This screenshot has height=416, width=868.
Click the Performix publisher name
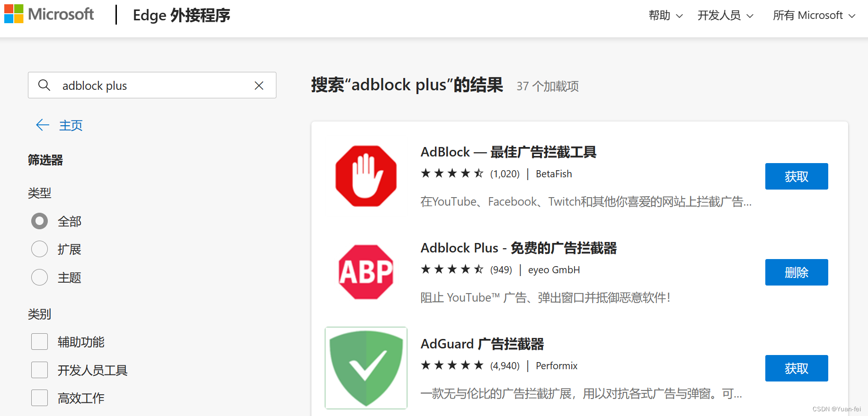pyautogui.click(x=557, y=366)
